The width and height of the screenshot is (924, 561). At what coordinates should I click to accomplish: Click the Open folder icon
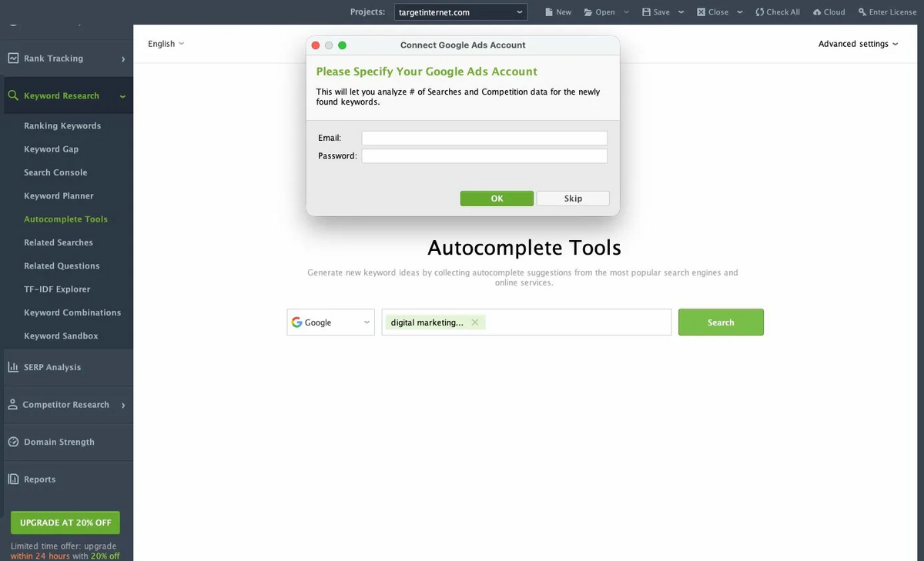[588, 12]
